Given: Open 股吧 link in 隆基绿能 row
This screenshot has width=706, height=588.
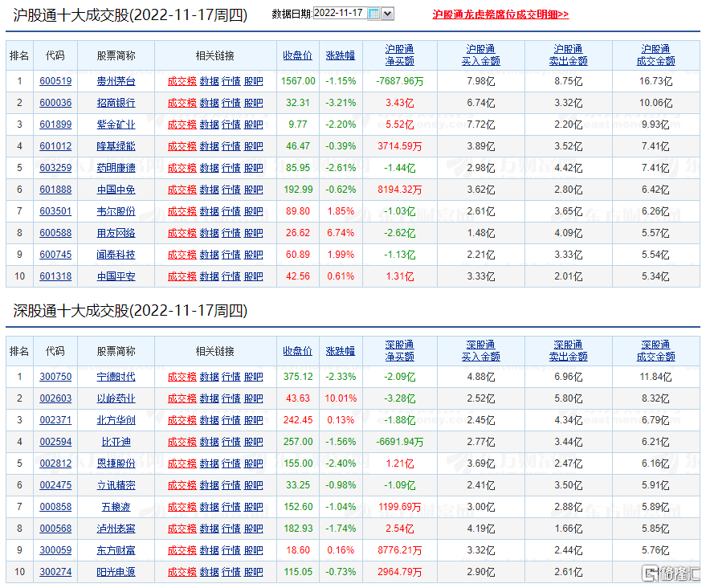Looking at the screenshot, I should click(254, 146).
